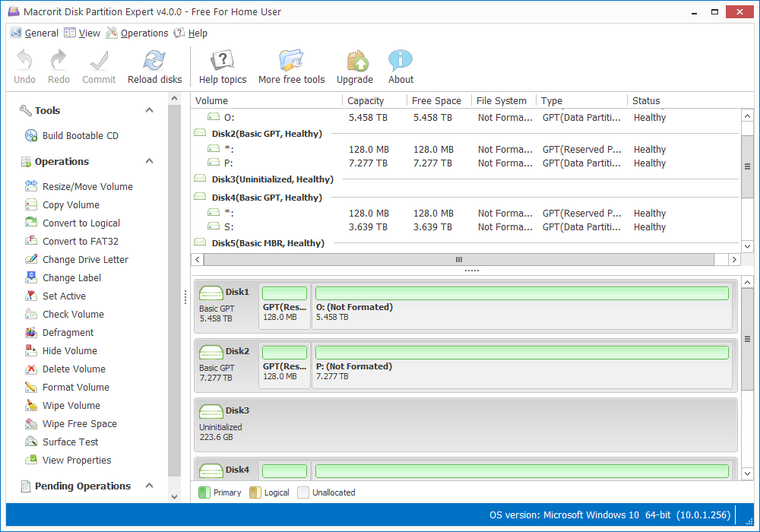The width and height of the screenshot is (760, 532).
Task: Select Disk2 GPT reserved 128.0 MB block
Action: 284,366
